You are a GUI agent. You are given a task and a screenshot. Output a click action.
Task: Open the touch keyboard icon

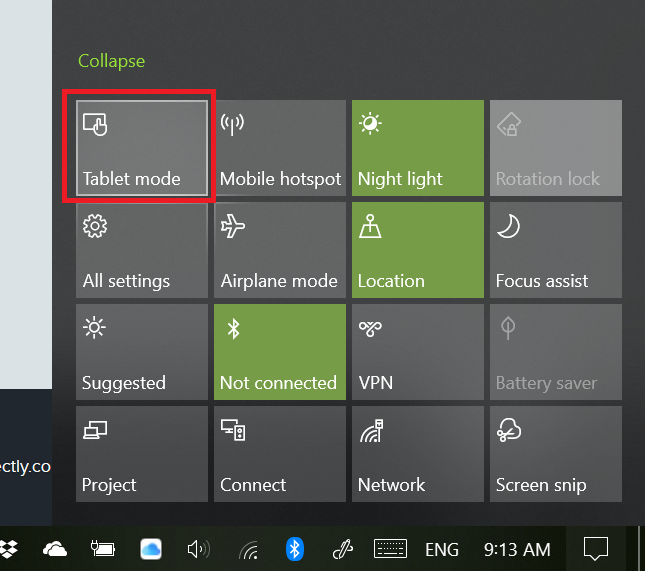[x=390, y=549]
